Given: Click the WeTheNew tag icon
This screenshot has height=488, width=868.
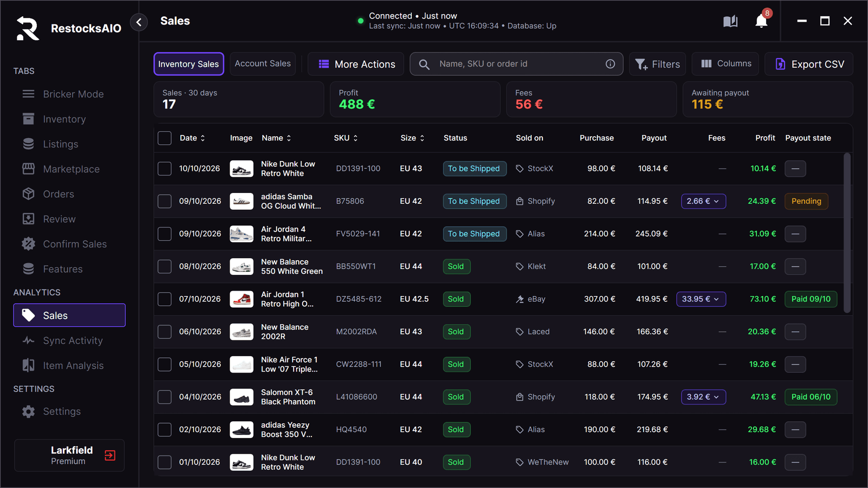Looking at the screenshot, I should click(520, 462).
